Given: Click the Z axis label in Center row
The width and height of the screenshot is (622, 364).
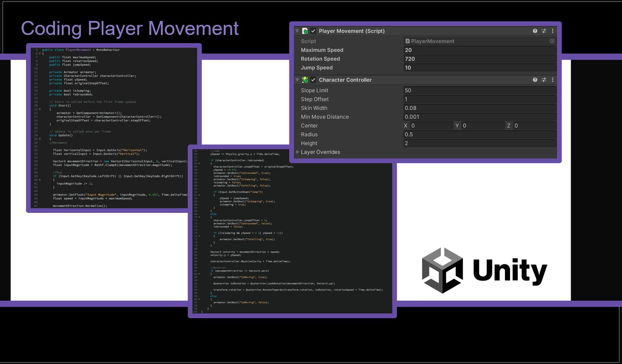Looking at the screenshot, I should tap(509, 126).
